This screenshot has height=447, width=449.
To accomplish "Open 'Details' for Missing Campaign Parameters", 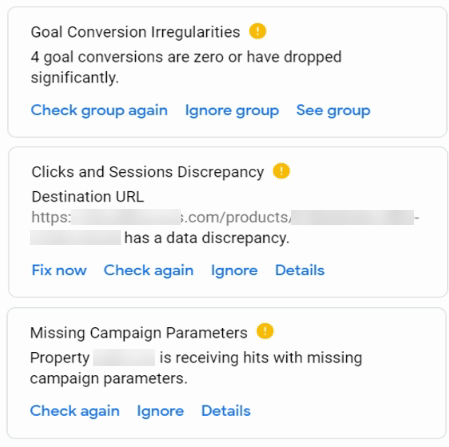I will click(226, 411).
